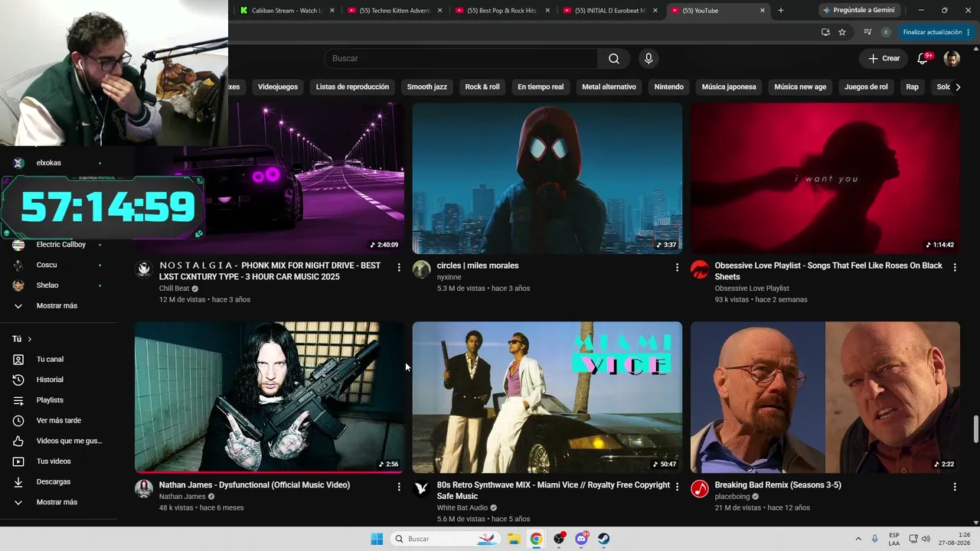Open the Breaking Bad Remix (Seasons 3-5) title

coord(778,485)
